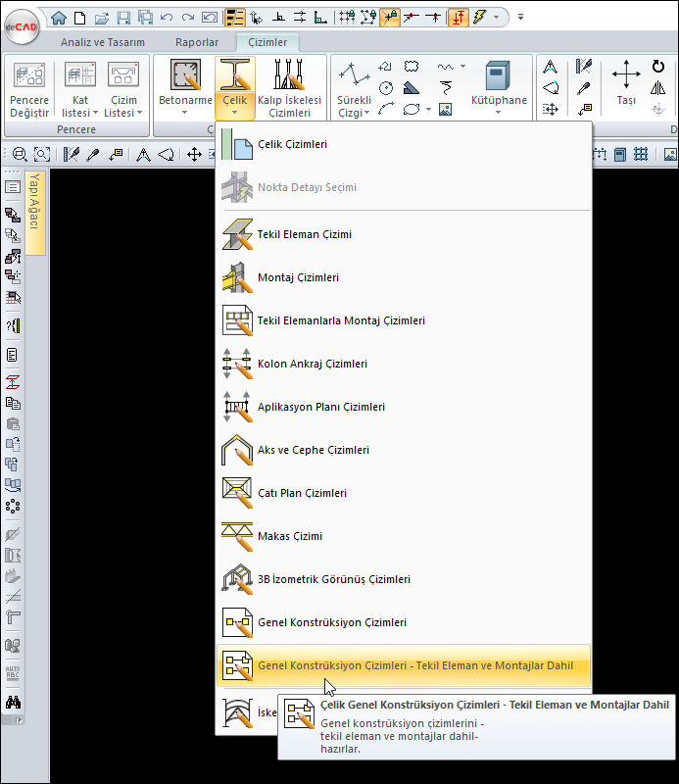The height and width of the screenshot is (784, 679).
Task: Open the spline curve dropdown arrow
Action: tap(463, 66)
